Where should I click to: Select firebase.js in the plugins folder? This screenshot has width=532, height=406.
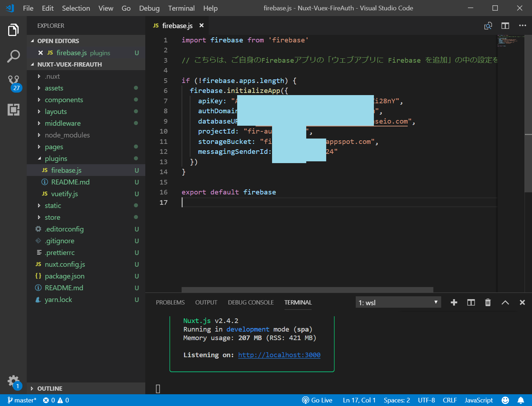click(x=86, y=170)
